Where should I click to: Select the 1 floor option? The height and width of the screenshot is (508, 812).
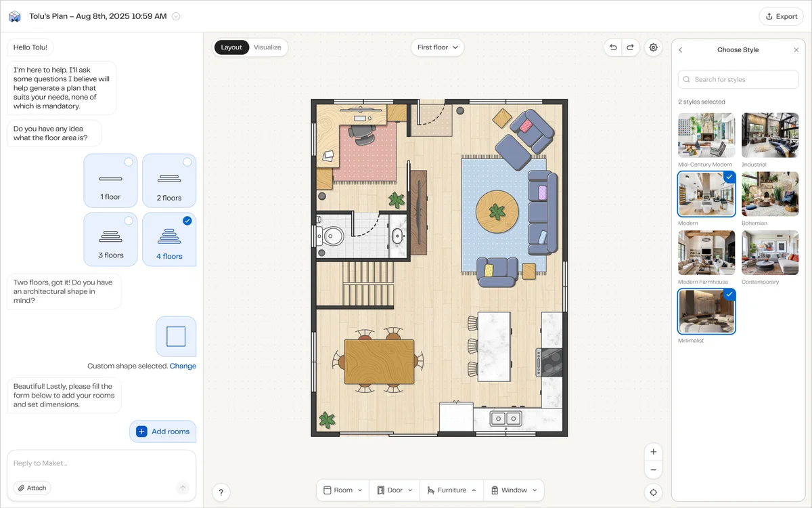(110, 180)
